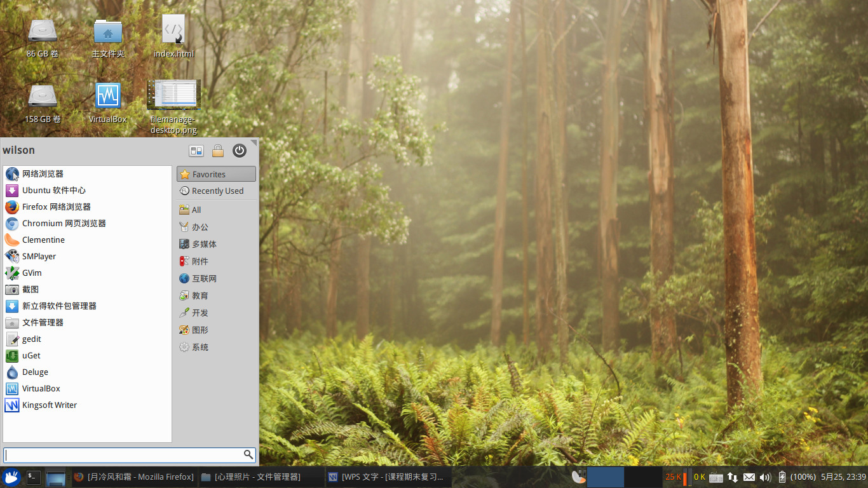The width and height of the screenshot is (868, 488).
Task: Open the mail envelope indicator
Action: pos(749,477)
